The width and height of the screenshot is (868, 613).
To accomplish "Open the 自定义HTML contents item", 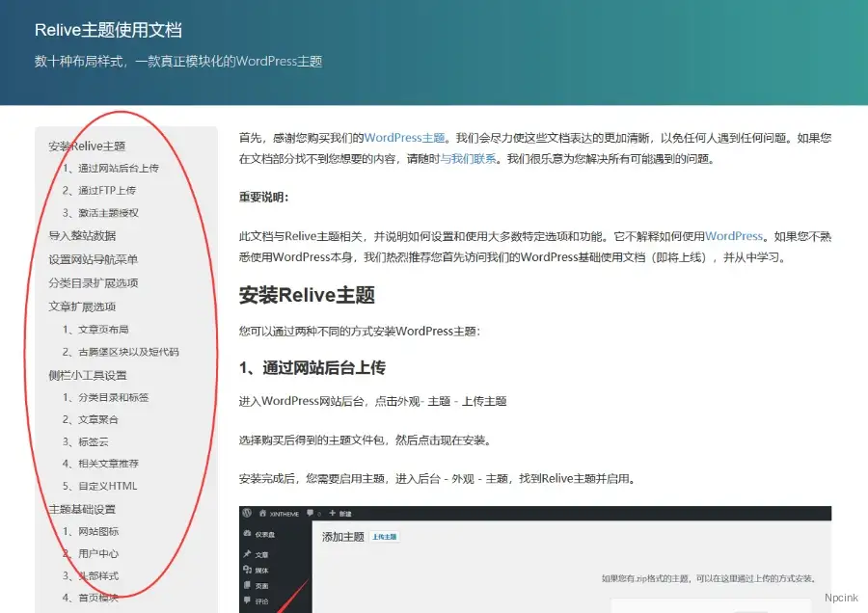I will coord(96,486).
